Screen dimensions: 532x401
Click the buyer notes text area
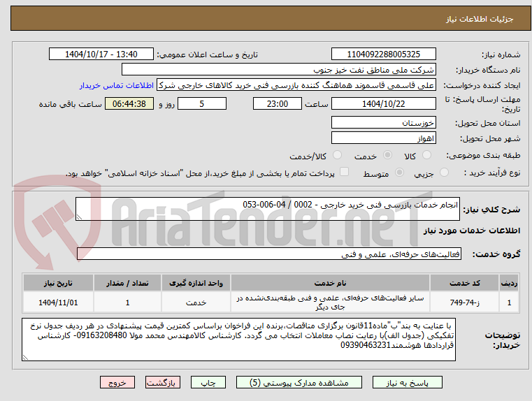point(238,340)
